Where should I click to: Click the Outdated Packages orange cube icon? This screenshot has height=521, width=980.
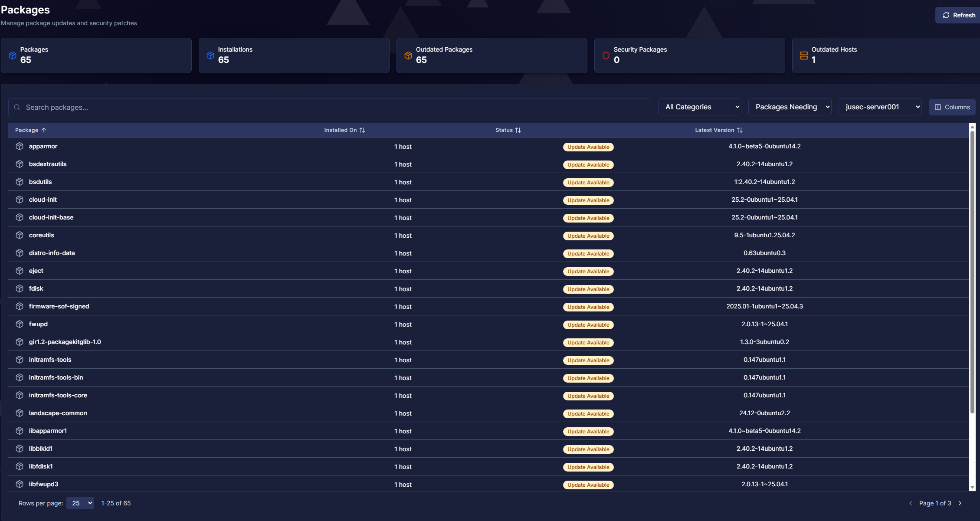408,56
